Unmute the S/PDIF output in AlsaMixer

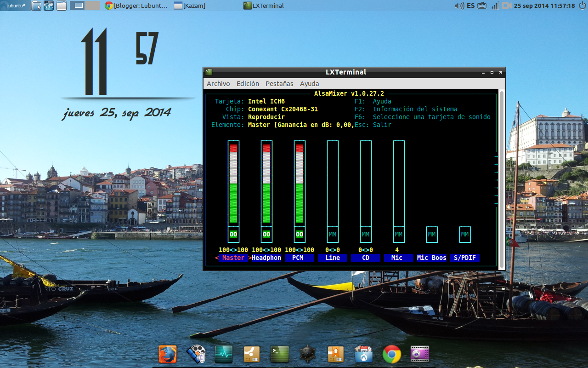tap(464, 234)
